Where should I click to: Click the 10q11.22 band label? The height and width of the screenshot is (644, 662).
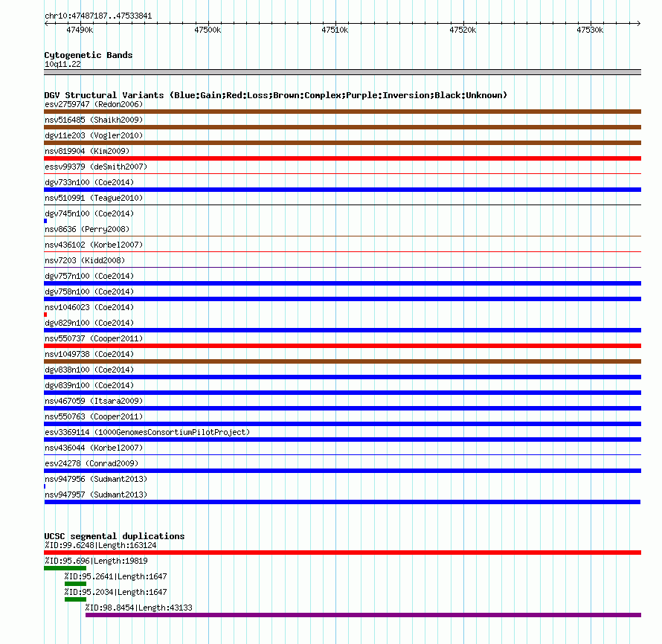pyautogui.click(x=62, y=64)
